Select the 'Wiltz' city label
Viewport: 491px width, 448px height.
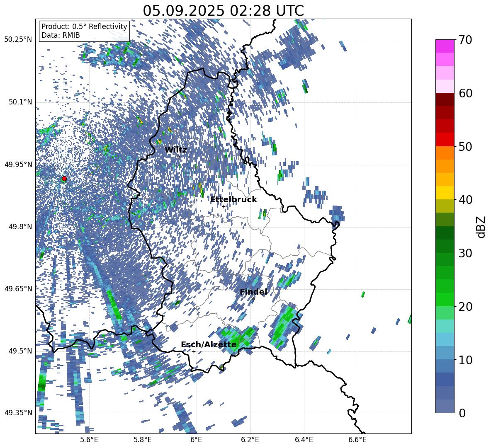(176, 150)
